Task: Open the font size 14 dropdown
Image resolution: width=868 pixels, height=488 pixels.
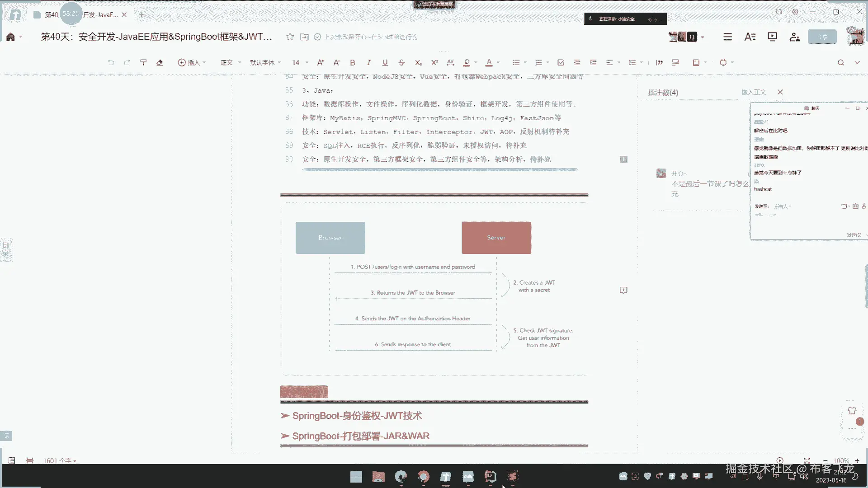Action: point(300,62)
